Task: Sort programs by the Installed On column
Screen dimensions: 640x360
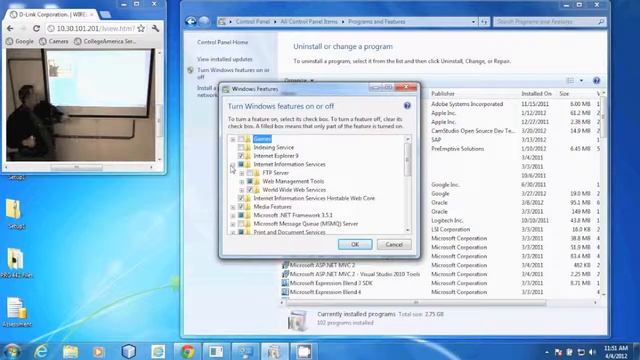Action: [536, 93]
